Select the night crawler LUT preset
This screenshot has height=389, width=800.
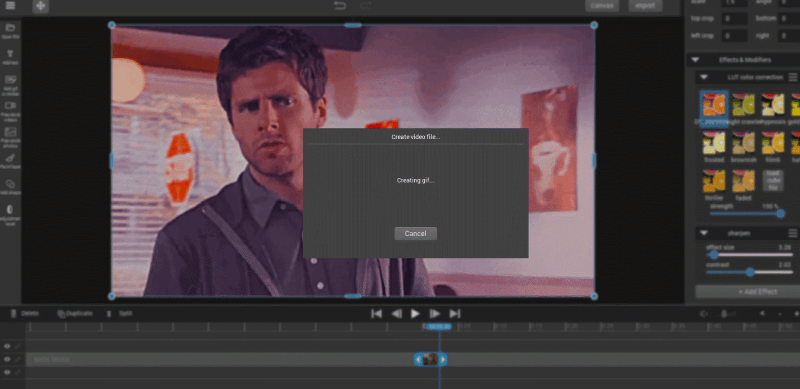(x=743, y=105)
